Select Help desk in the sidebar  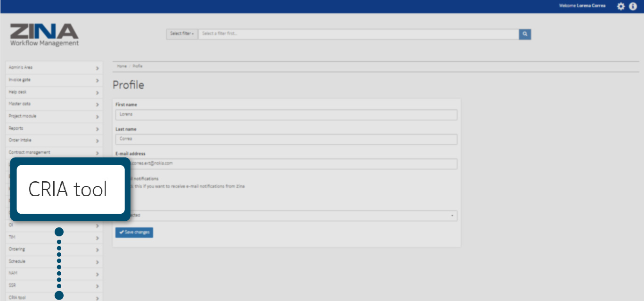[18, 92]
